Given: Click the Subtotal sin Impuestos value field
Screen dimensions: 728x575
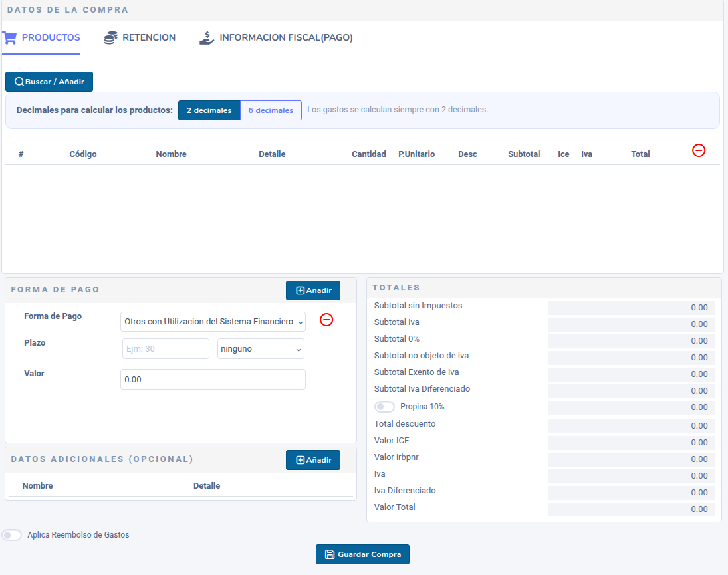Looking at the screenshot, I should (x=631, y=308).
